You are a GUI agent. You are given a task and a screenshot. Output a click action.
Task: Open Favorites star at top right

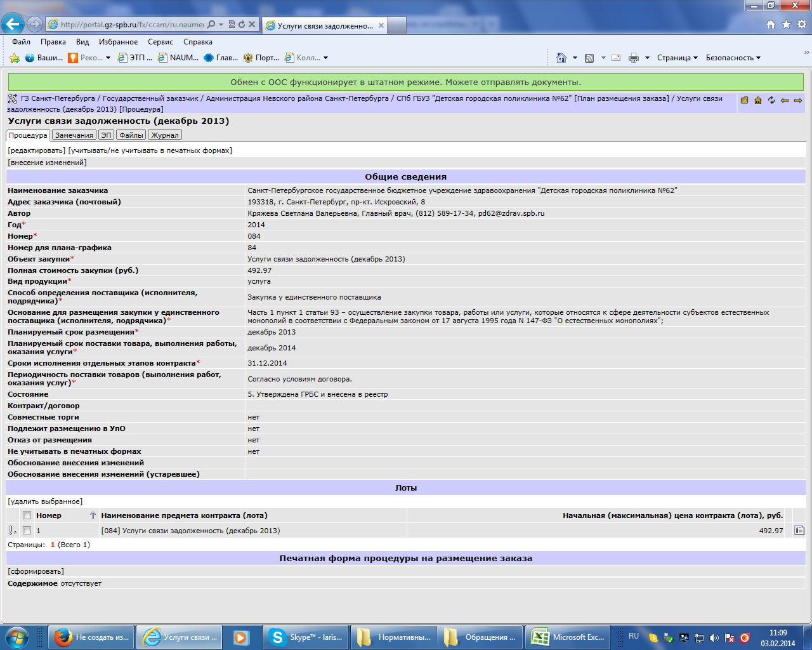click(x=786, y=25)
